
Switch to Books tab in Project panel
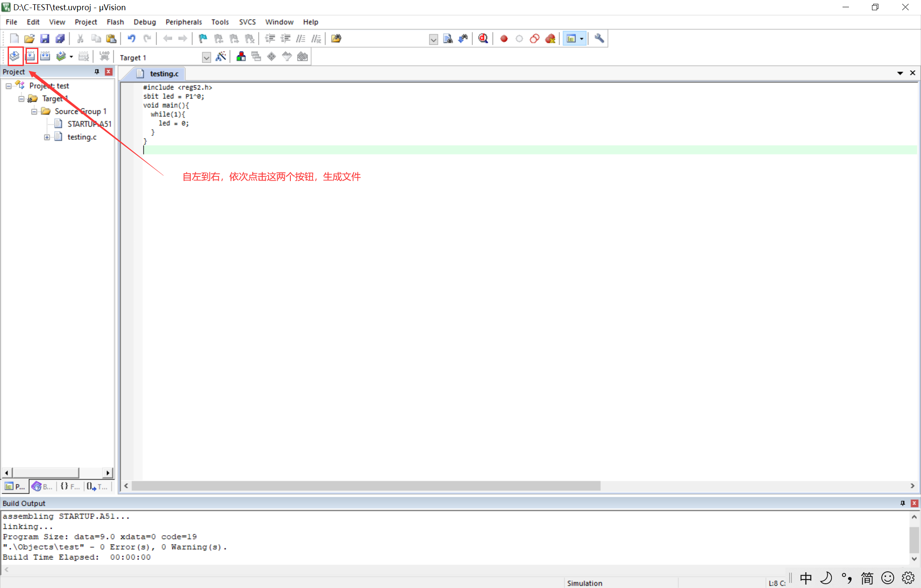pos(42,486)
